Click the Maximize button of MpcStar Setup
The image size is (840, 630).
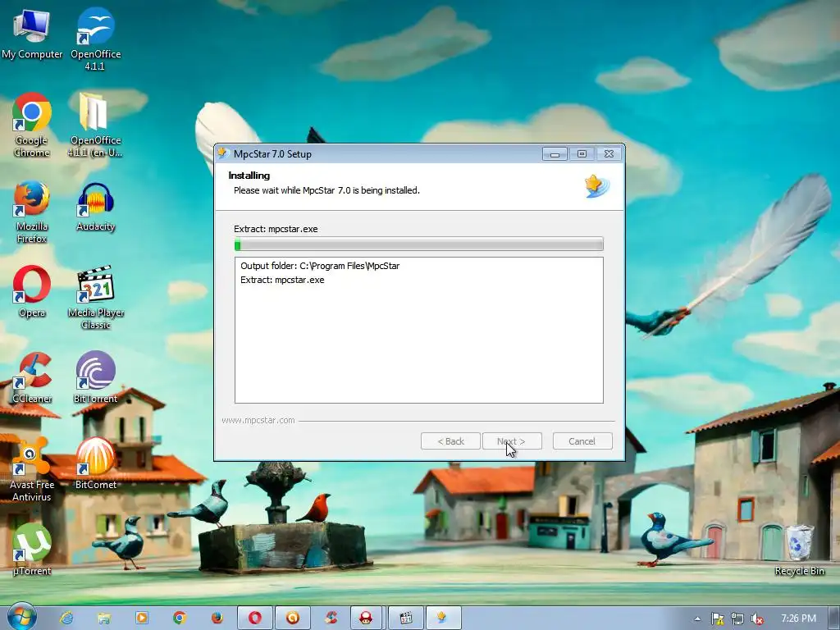coord(582,153)
